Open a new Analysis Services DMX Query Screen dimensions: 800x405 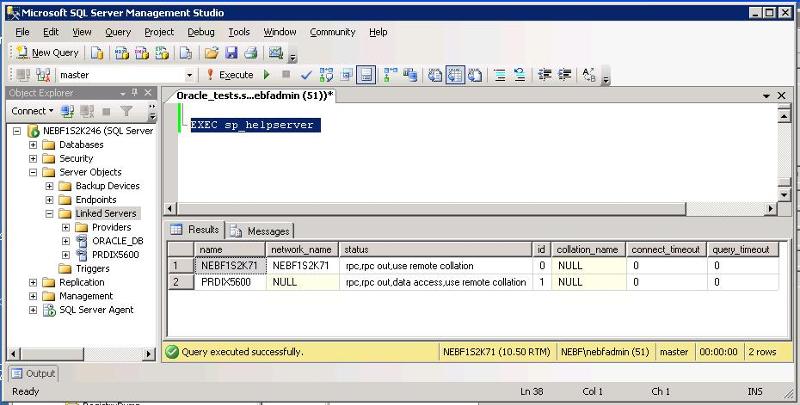[142, 53]
